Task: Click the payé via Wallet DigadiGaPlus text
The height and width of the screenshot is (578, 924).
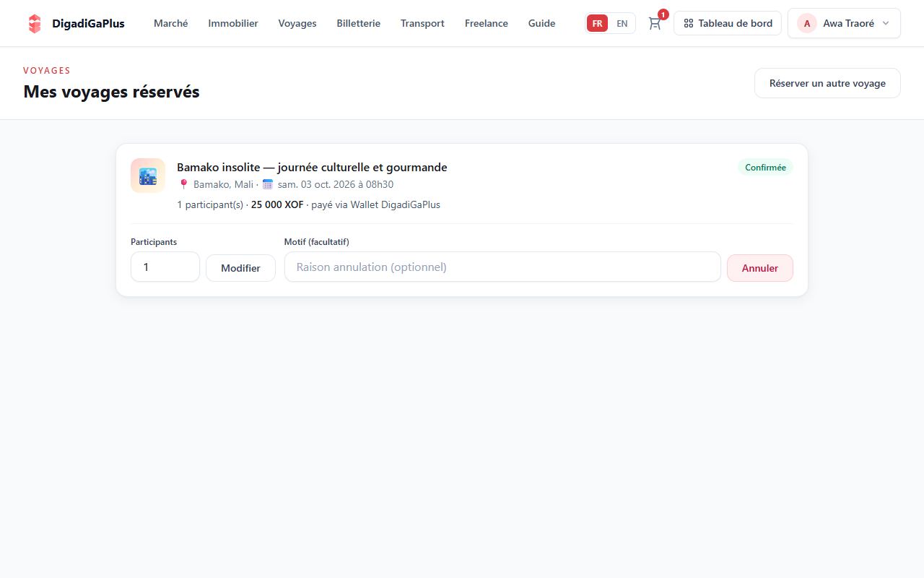Action: pos(375,204)
